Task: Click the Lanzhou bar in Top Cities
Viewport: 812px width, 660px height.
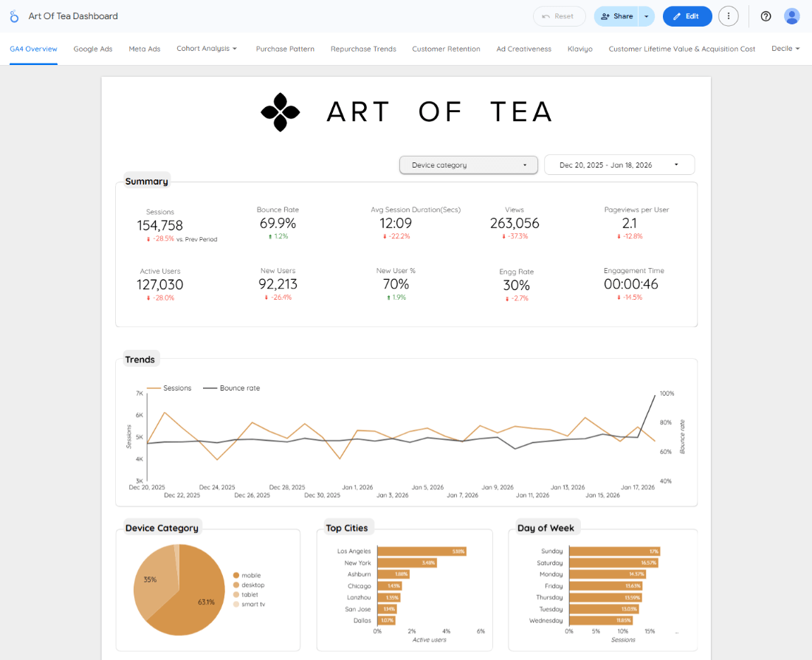Action: [389, 597]
